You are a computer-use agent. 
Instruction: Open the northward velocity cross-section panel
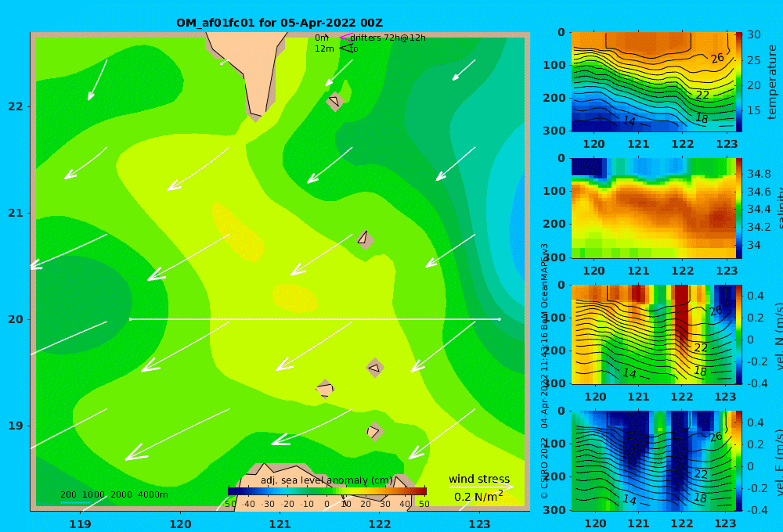click(x=653, y=334)
